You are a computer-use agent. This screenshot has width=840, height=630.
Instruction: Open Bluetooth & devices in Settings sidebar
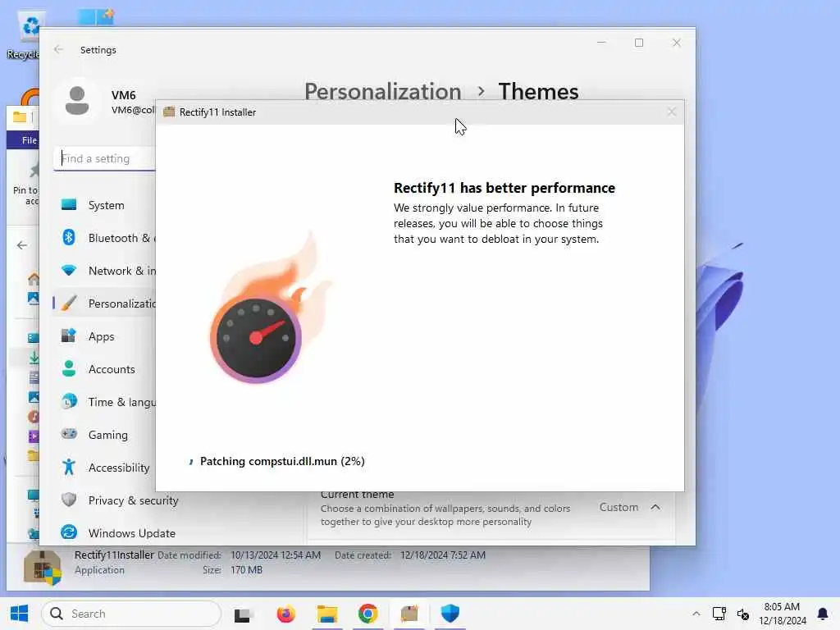pos(104,238)
